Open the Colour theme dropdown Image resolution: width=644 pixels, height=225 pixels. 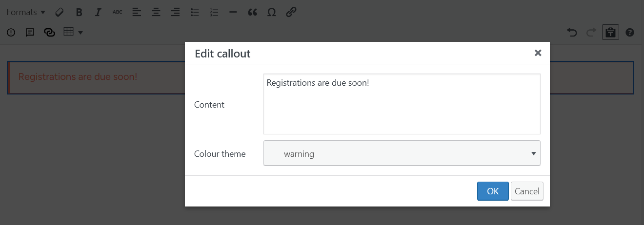[402, 153]
